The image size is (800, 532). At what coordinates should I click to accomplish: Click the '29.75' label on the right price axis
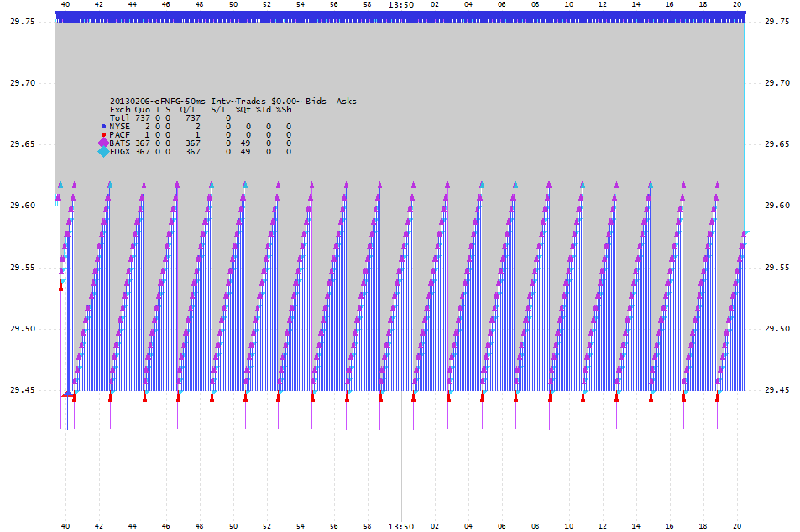click(777, 22)
